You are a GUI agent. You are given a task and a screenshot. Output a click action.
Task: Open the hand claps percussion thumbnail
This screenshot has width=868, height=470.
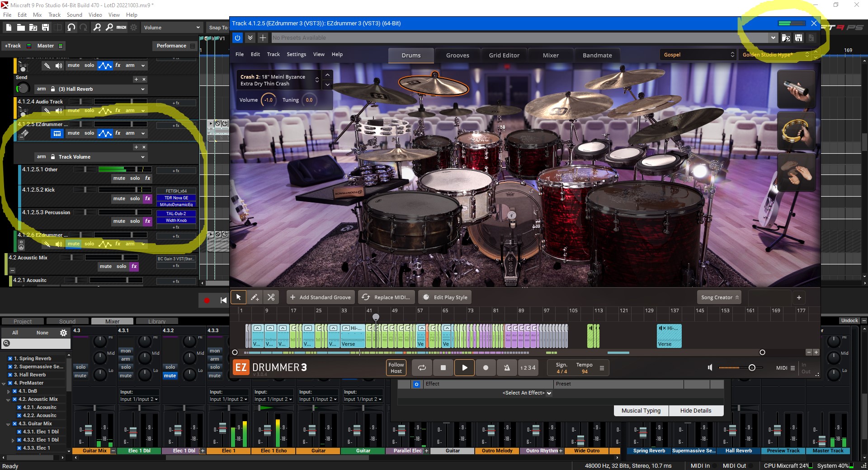click(x=796, y=173)
